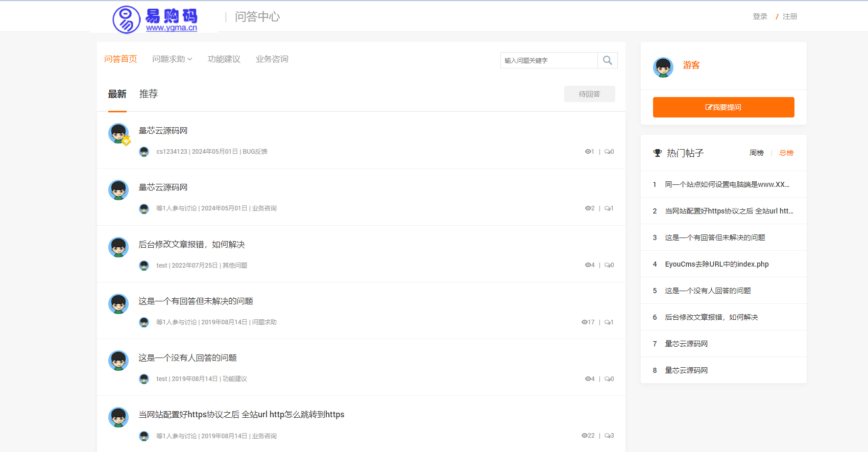868x452 pixels.
Task: Switch hot posts to 总榜 ranking
Action: click(x=786, y=153)
